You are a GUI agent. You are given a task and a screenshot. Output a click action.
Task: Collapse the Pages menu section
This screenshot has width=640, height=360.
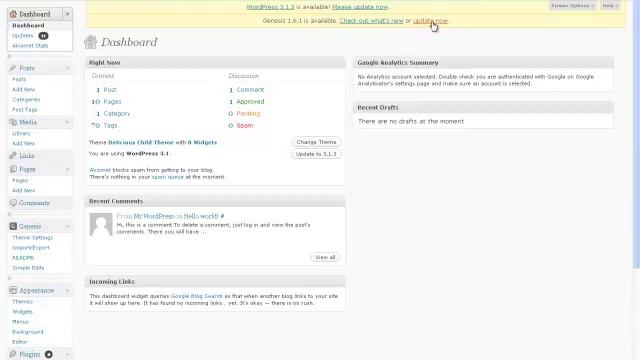point(67,169)
